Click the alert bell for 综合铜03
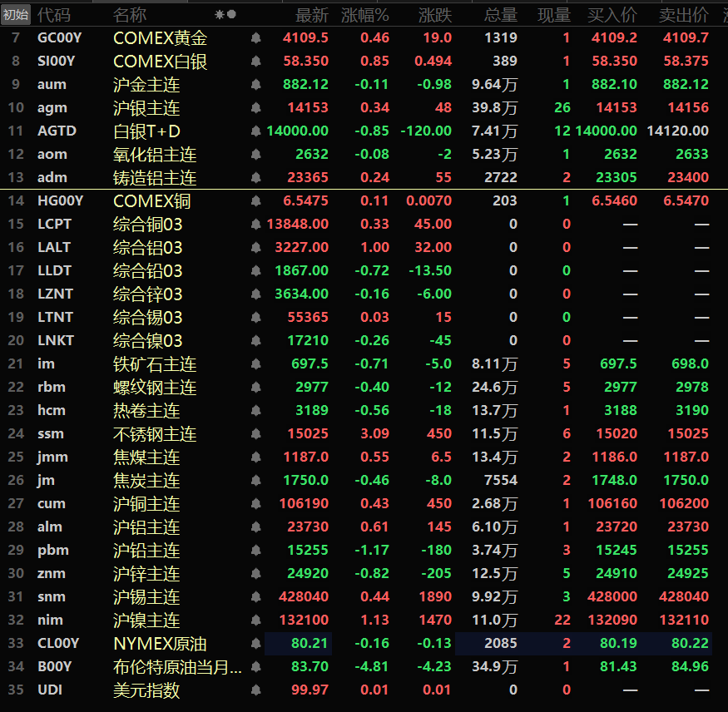 pyautogui.click(x=255, y=224)
